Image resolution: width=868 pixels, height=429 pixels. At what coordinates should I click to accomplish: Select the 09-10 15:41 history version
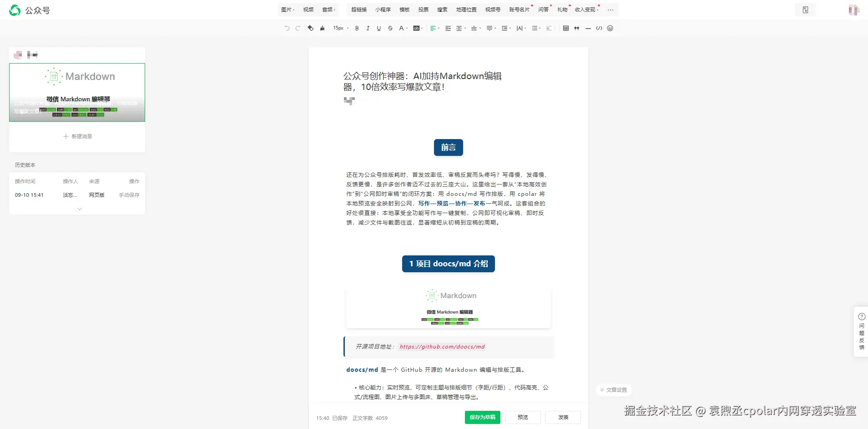coord(77,195)
